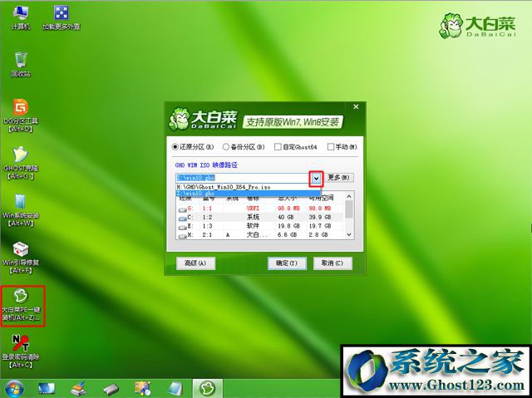532x398 pixels.
Task: Enable the 自定Ghost64 checkbox
Action: (278, 147)
